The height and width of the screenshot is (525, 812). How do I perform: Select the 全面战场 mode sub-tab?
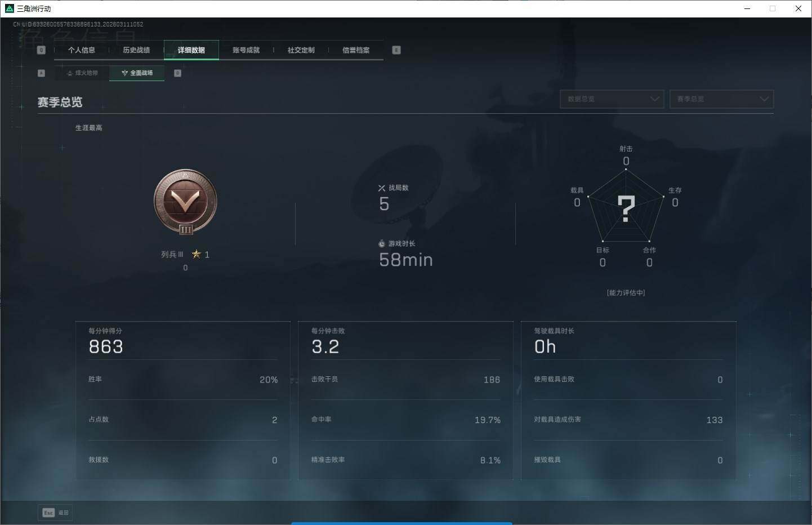pos(137,73)
